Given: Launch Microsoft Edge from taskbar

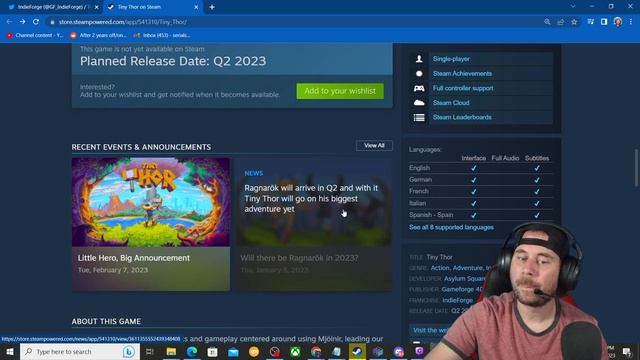Looking at the screenshot, I should point(192,351).
